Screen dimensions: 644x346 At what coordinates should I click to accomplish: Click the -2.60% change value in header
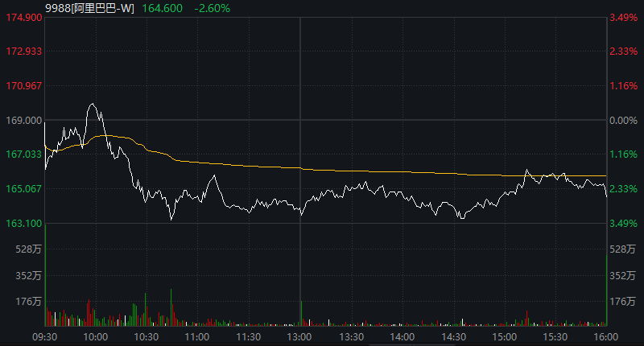(213, 7)
